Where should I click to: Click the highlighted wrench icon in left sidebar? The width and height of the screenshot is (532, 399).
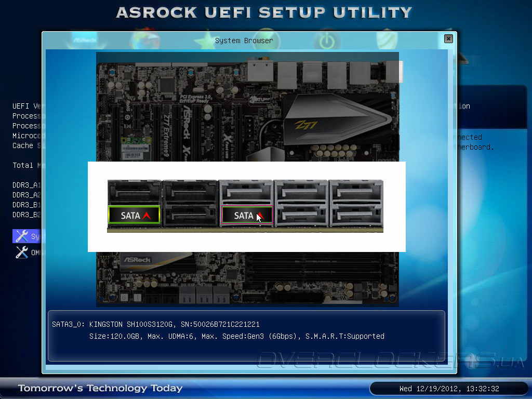coord(22,236)
